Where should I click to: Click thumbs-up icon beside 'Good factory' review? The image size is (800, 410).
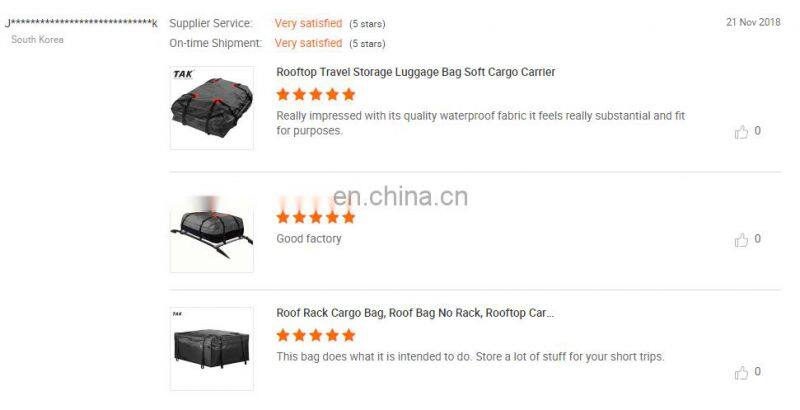741,240
